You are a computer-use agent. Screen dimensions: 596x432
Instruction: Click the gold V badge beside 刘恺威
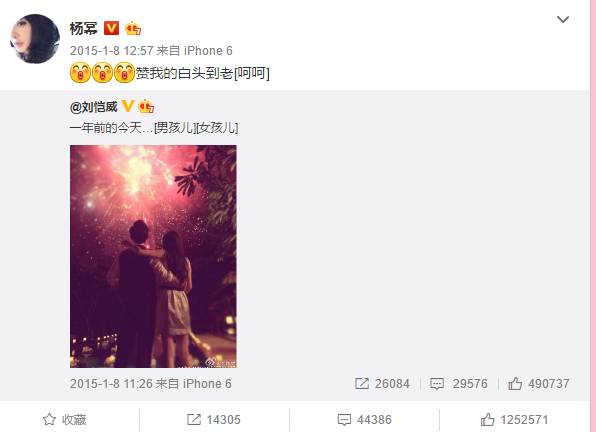click(x=128, y=106)
